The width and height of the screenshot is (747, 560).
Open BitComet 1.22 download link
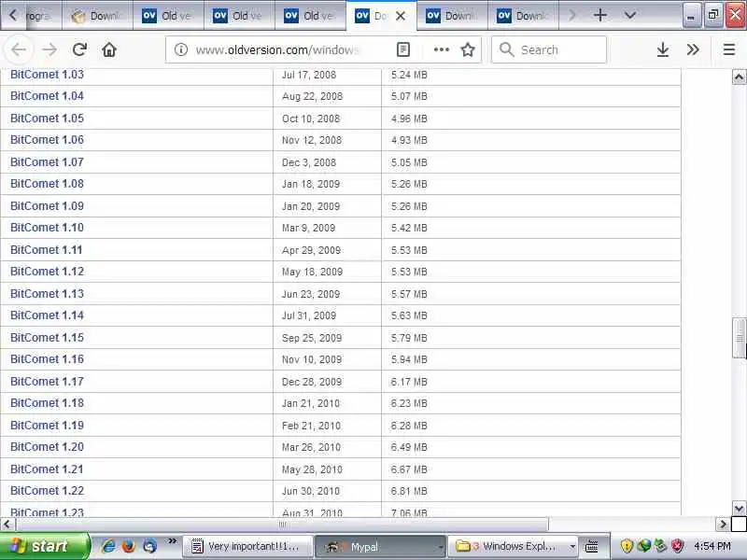(x=47, y=491)
